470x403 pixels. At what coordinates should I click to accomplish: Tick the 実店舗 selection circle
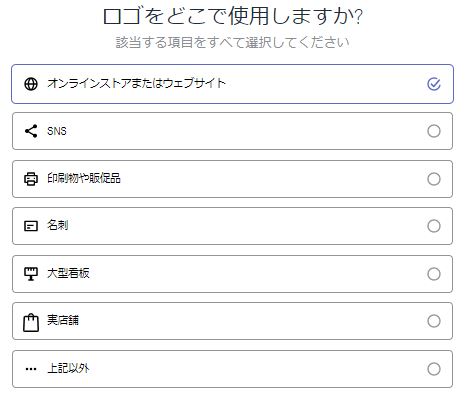tap(434, 321)
